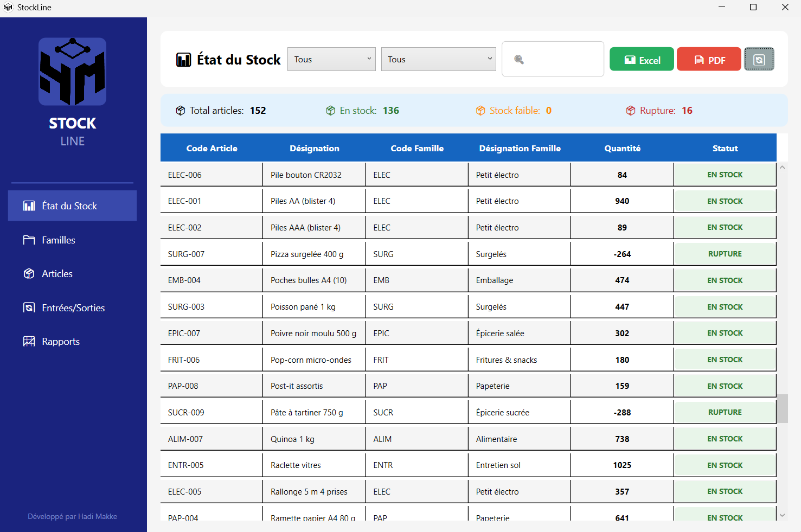
Task: Open Entrées/Sorties via its transfer icon
Action: (30, 307)
